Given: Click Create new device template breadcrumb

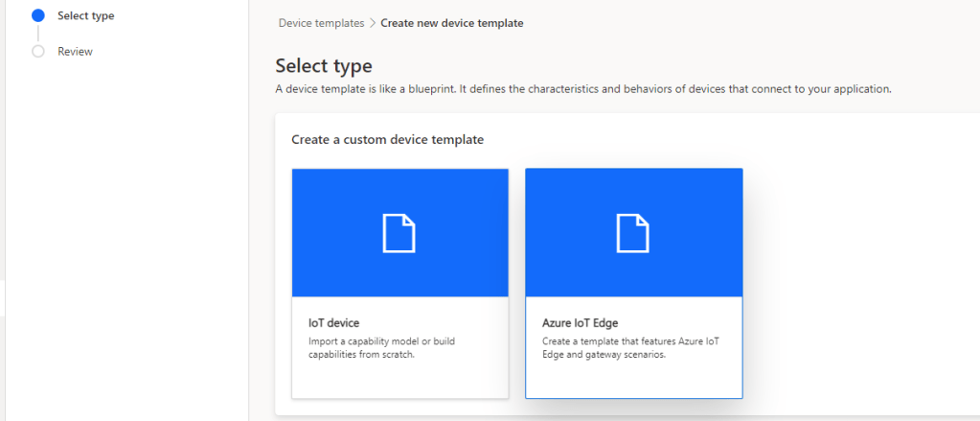Looking at the screenshot, I should [452, 23].
